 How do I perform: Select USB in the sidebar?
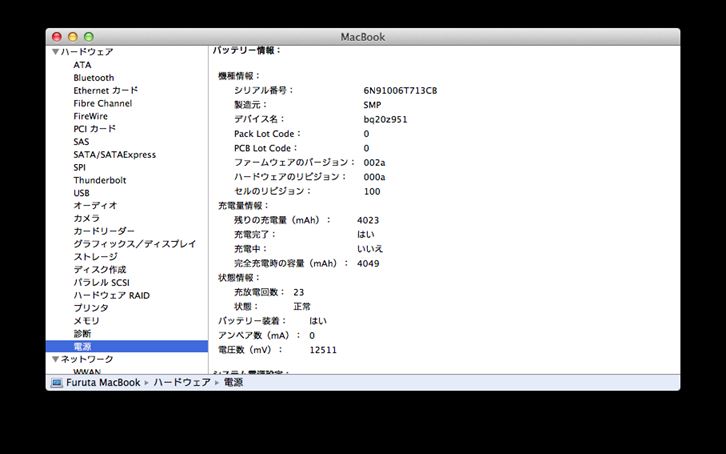(x=81, y=193)
